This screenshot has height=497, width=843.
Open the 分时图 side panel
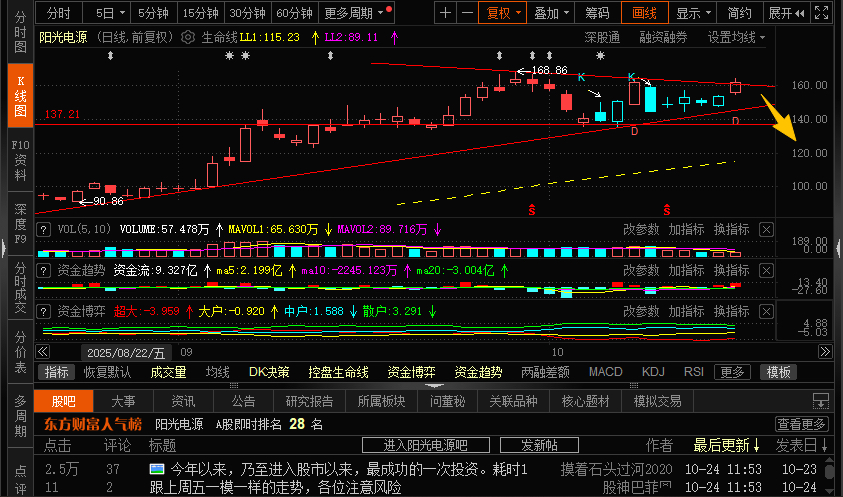tap(20, 32)
